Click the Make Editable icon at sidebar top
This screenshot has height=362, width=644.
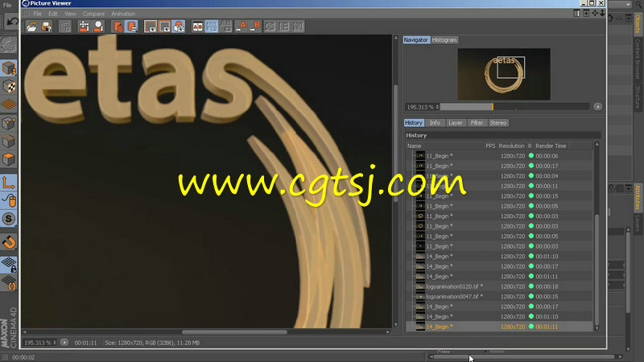point(9,45)
